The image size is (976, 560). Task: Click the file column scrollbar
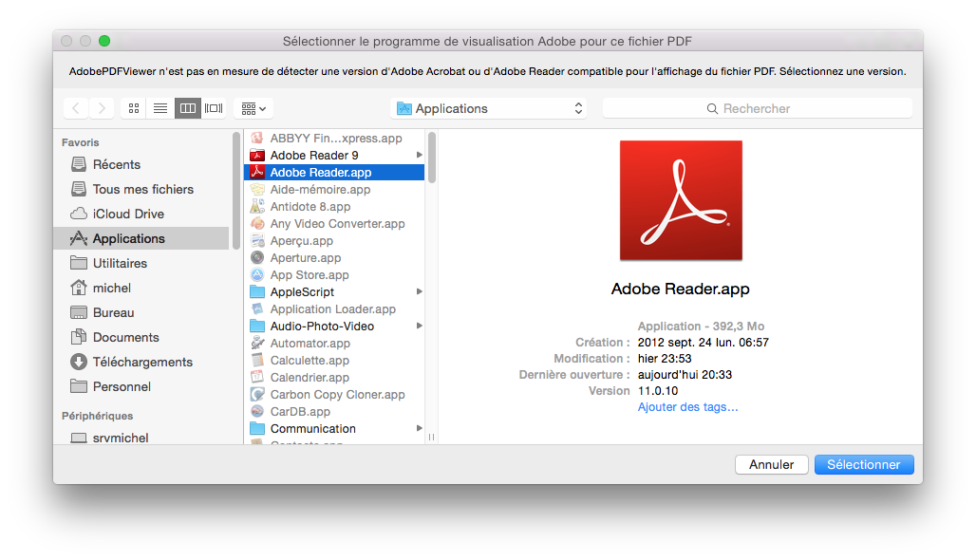431,157
